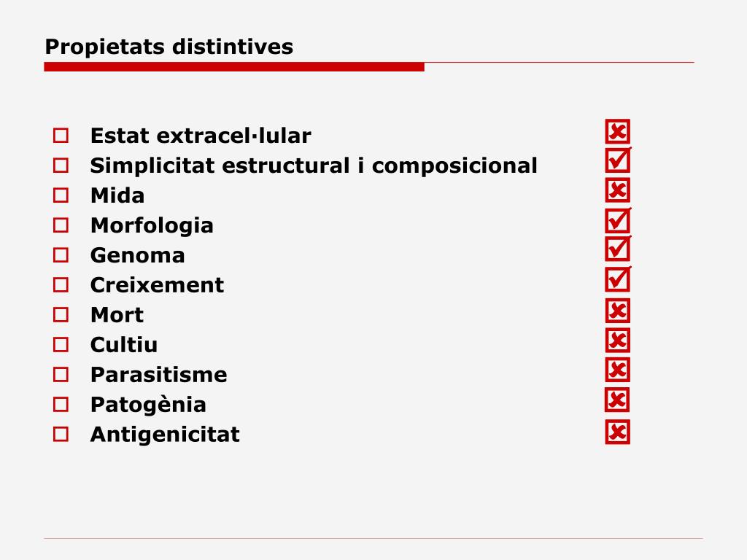Select the X mark next to Antigenicitat
747x560 pixels.
[x=617, y=432]
